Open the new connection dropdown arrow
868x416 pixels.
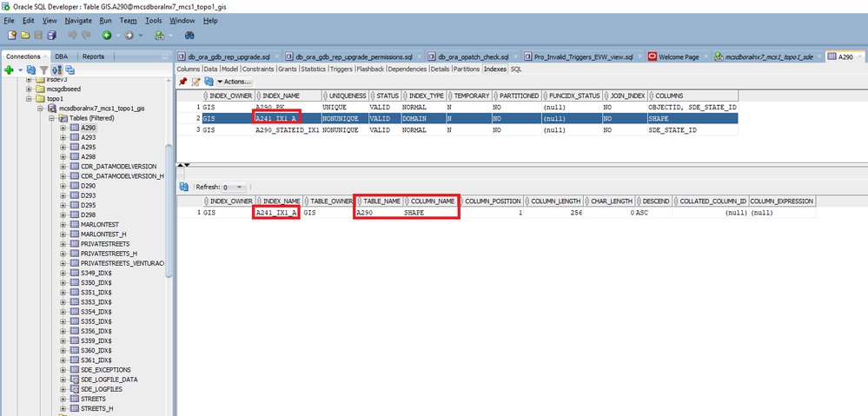21,70
